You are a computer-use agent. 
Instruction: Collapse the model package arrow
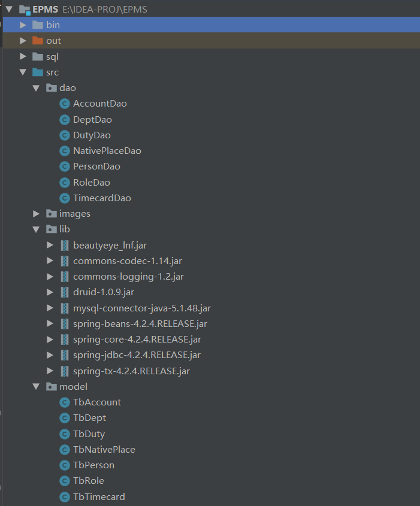[x=36, y=387]
